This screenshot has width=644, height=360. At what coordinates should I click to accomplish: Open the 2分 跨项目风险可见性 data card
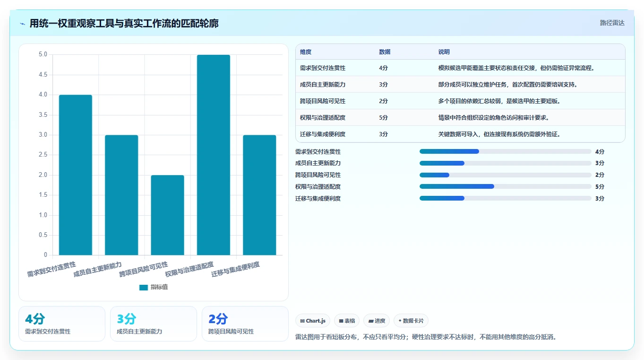tap(245, 324)
